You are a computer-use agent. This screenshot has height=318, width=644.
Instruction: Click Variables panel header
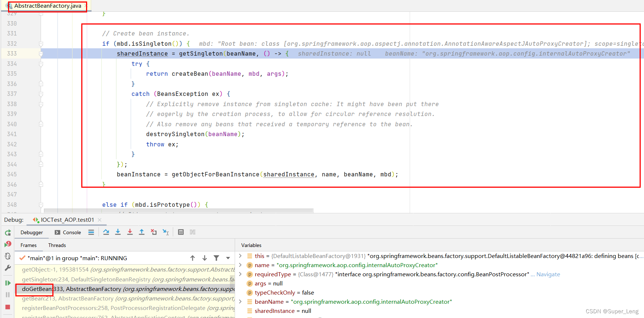point(251,245)
